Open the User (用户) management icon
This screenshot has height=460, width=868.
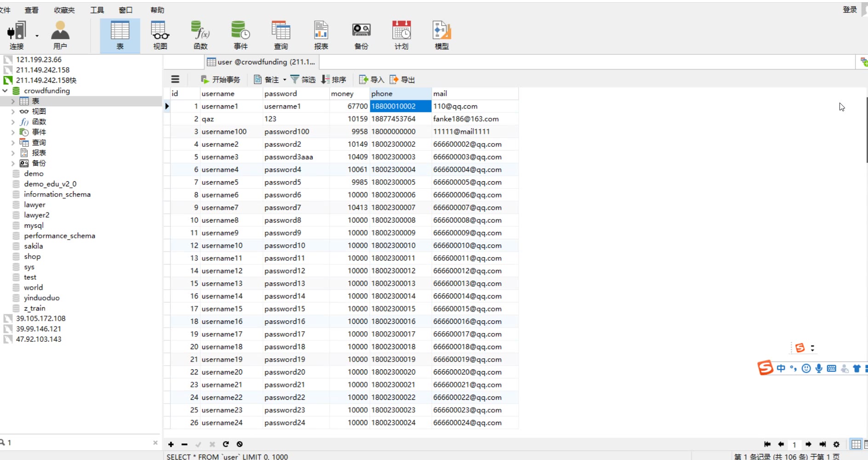(60, 35)
